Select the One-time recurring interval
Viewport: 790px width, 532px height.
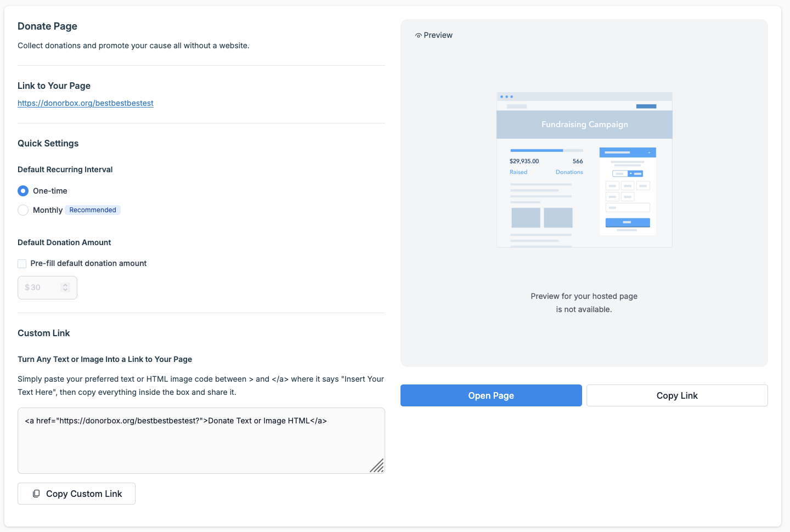[23, 191]
